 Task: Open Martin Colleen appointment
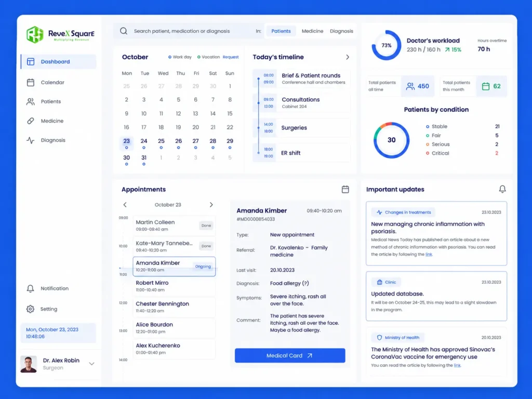(x=174, y=225)
